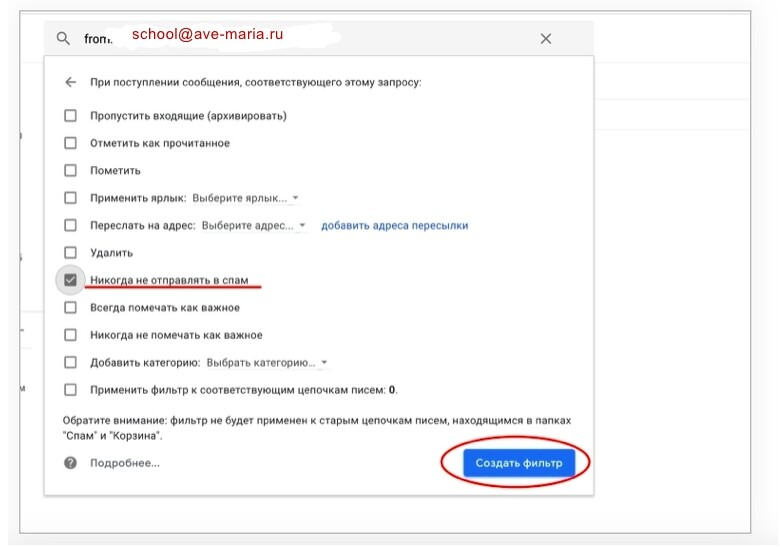Click the search magnifier icon
The width and height of the screenshot is (780, 547).
click(63, 38)
